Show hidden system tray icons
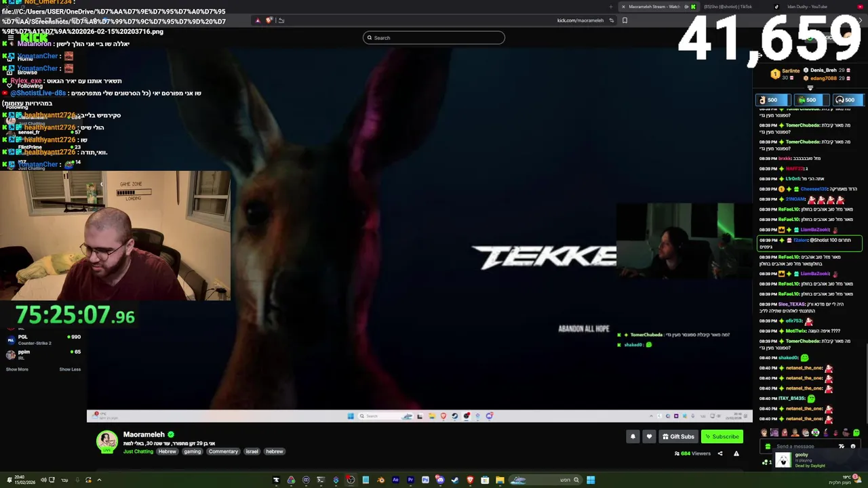Image resolution: width=868 pixels, height=488 pixels. [99, 480]
